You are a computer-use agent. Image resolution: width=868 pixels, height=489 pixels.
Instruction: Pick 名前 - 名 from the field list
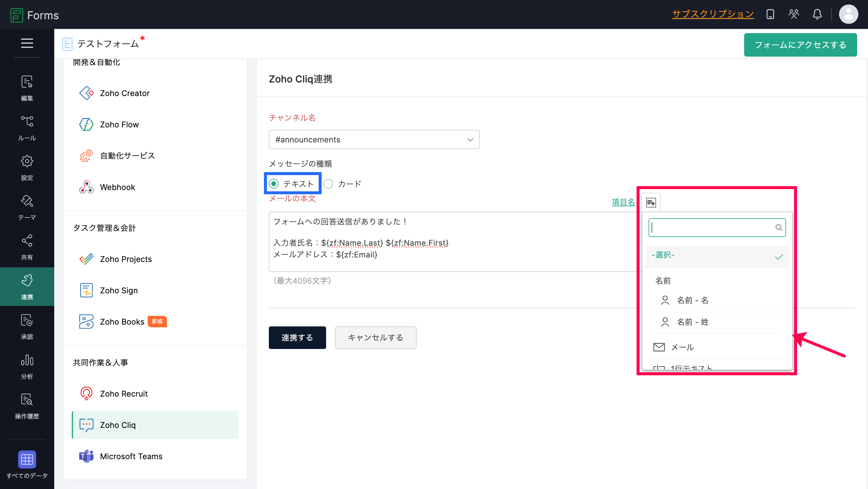[x=717, y=300]
